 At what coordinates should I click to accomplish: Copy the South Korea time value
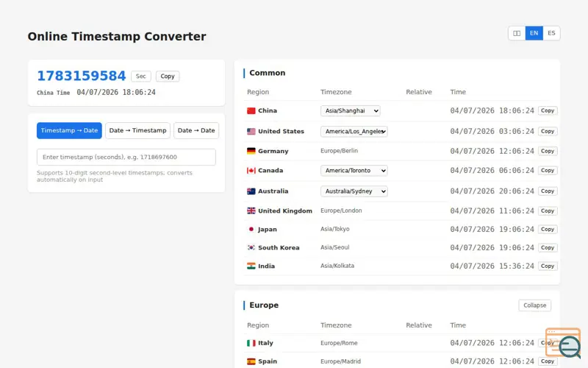(548, 247)
